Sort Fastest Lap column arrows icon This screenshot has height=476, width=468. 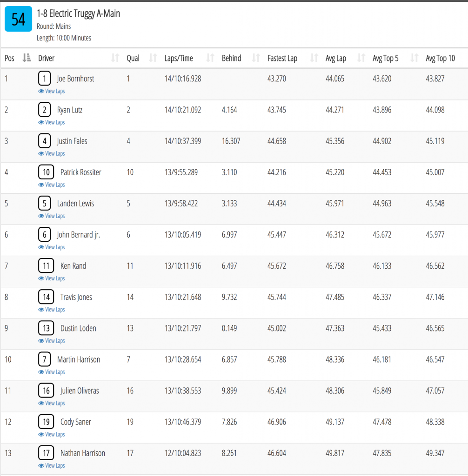click(x=314, y=58)
